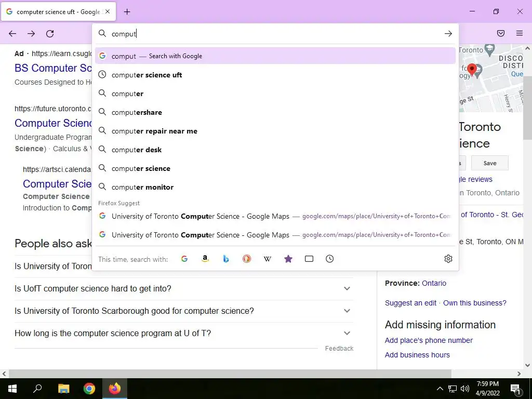Click the Feedback link under questions
The image size is (532, 399).
[339, 349]
